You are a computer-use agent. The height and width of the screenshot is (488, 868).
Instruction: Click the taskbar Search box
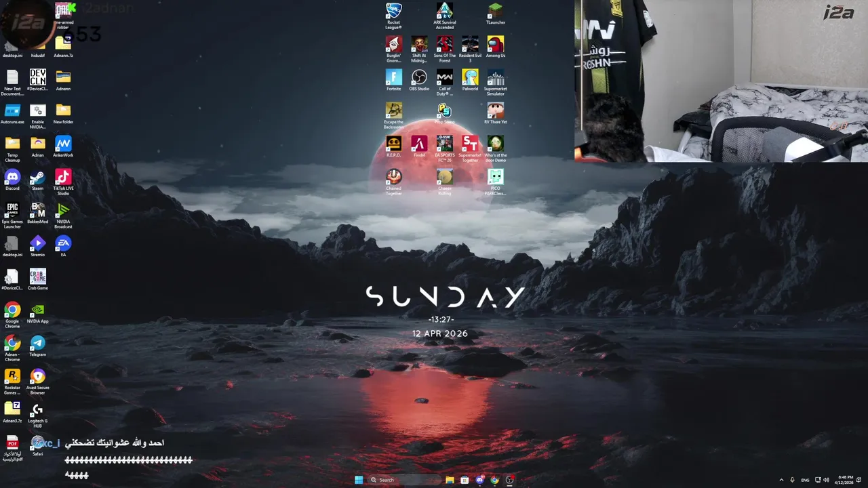tap(404, 480)
